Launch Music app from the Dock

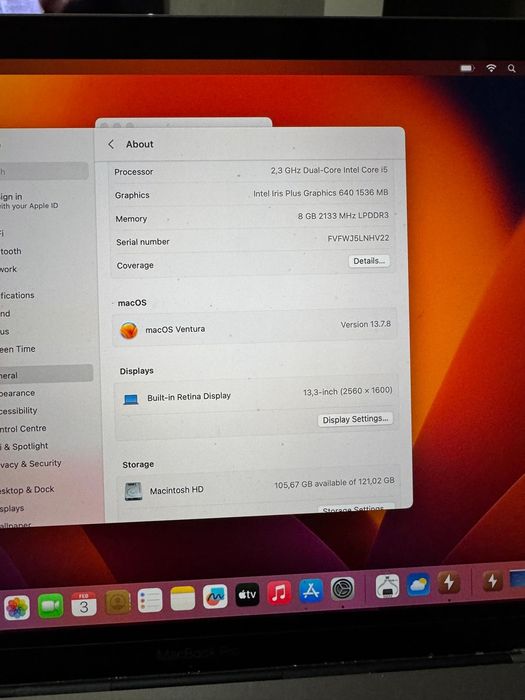coord(279,593)
